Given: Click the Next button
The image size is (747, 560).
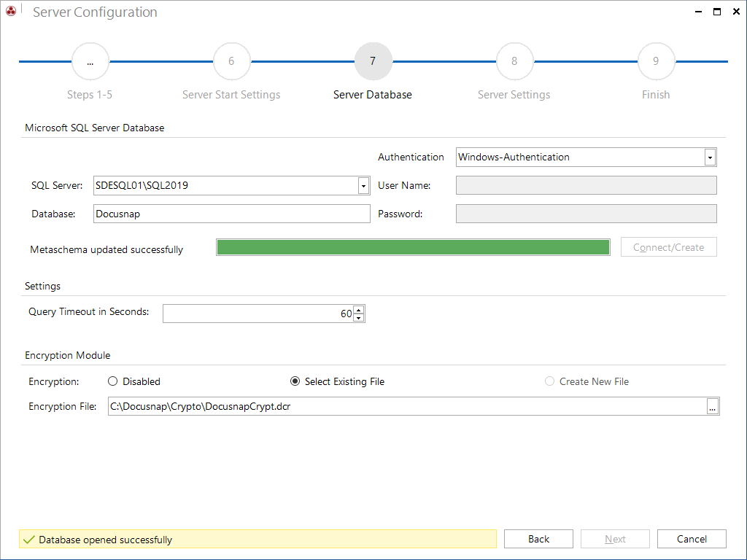Looking at the screenshot, I should pyautogui.click(x=615, y=539).
